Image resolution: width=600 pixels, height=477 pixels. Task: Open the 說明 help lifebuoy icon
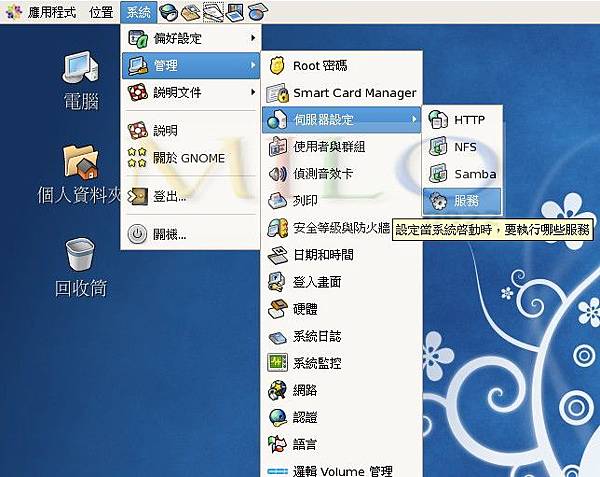click(137, 130)
